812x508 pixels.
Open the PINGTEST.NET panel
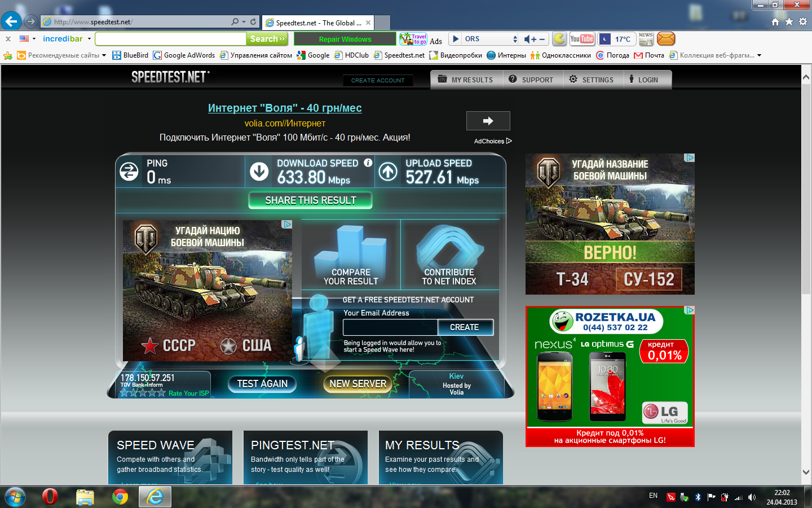pos(306,458)
